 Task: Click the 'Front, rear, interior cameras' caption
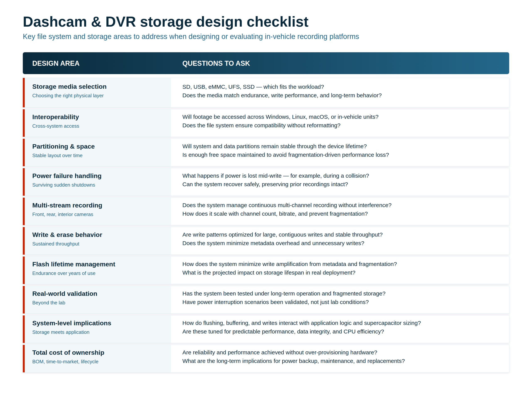click(63, 214)
